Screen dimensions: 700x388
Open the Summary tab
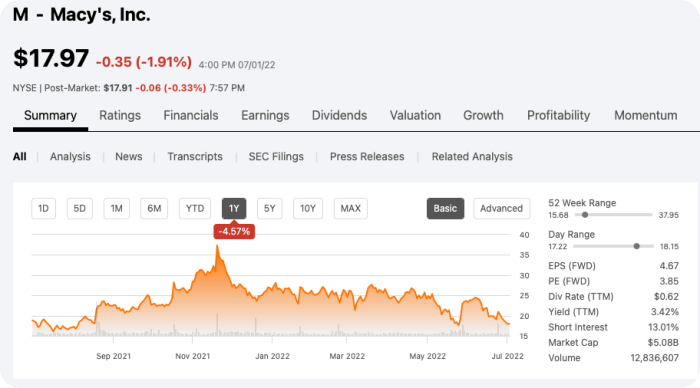pos(50,116)
